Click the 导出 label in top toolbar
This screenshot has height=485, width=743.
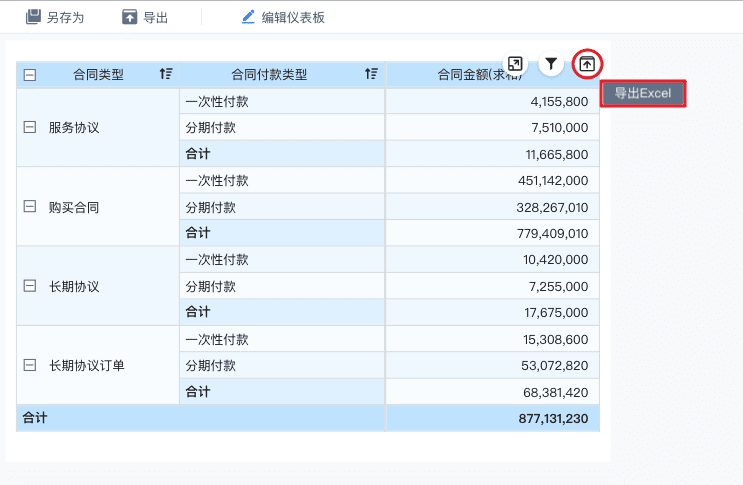155,17
